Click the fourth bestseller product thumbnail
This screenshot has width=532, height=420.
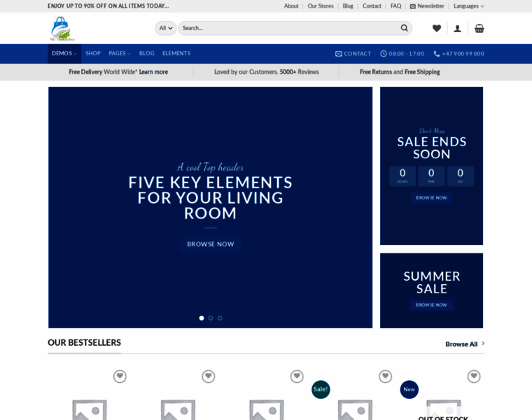coord(355,409)
